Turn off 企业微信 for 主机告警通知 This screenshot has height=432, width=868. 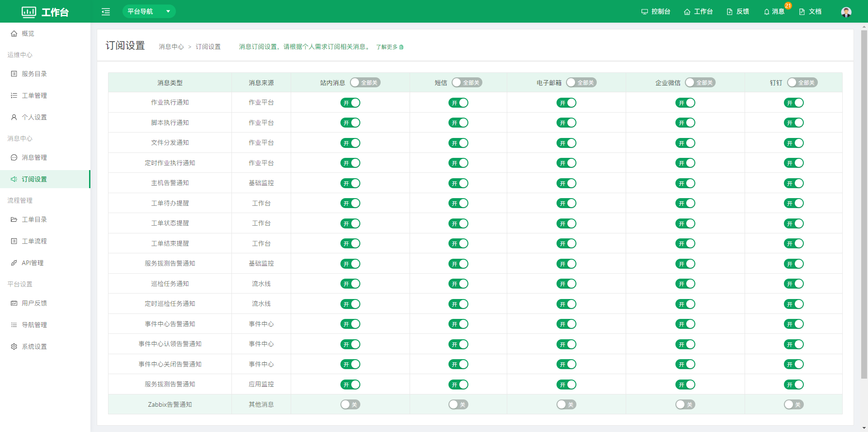(x=685, y=183)
